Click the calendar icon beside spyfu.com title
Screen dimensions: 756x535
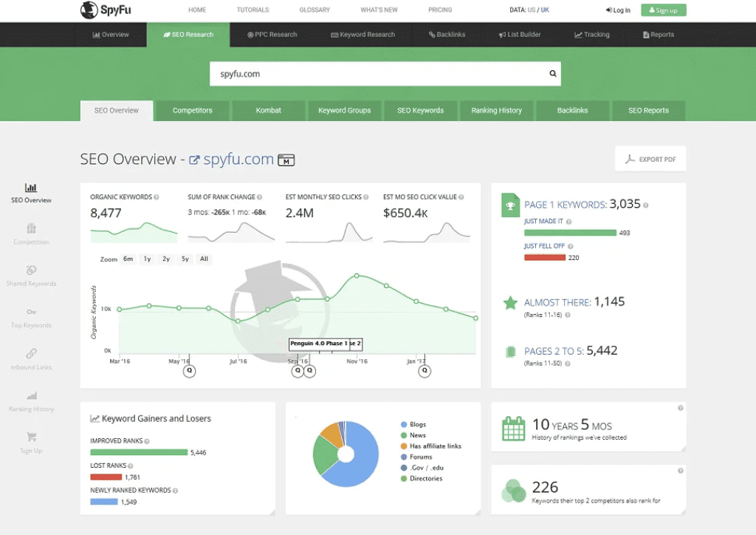[x=286, y=160]
